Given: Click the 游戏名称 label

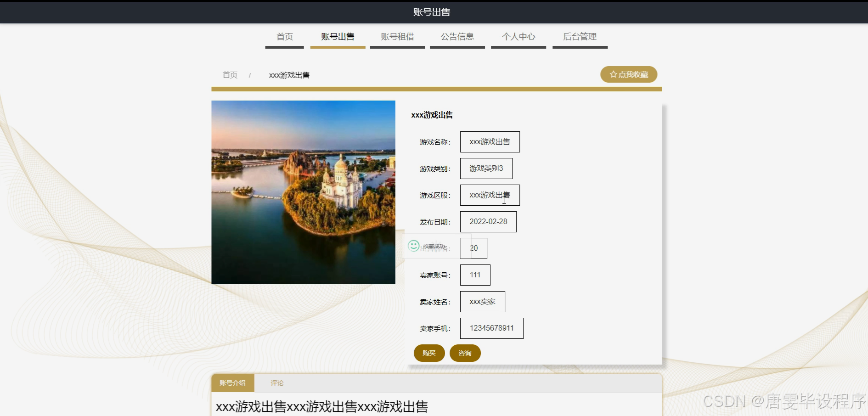Looking at the screenshot, I should coord(435,142).
